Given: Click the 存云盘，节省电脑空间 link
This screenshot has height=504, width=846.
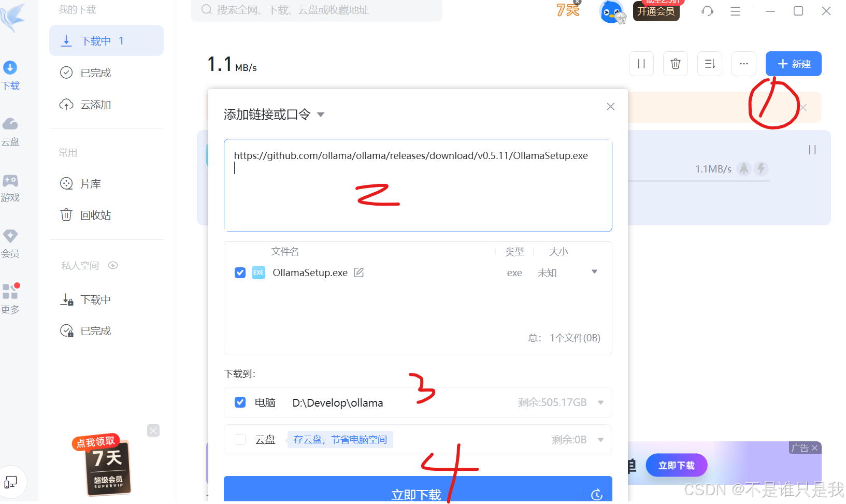Looking at the screenshot, I should 340,439.
